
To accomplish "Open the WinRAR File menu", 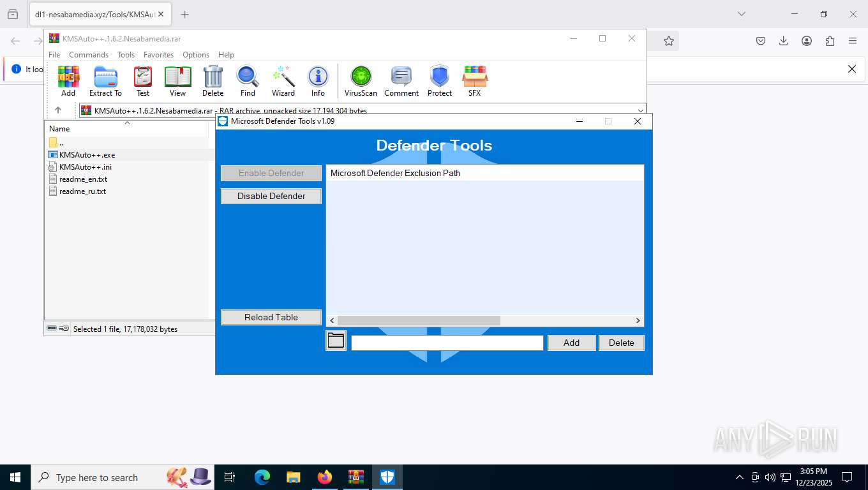I will [54, 55].
